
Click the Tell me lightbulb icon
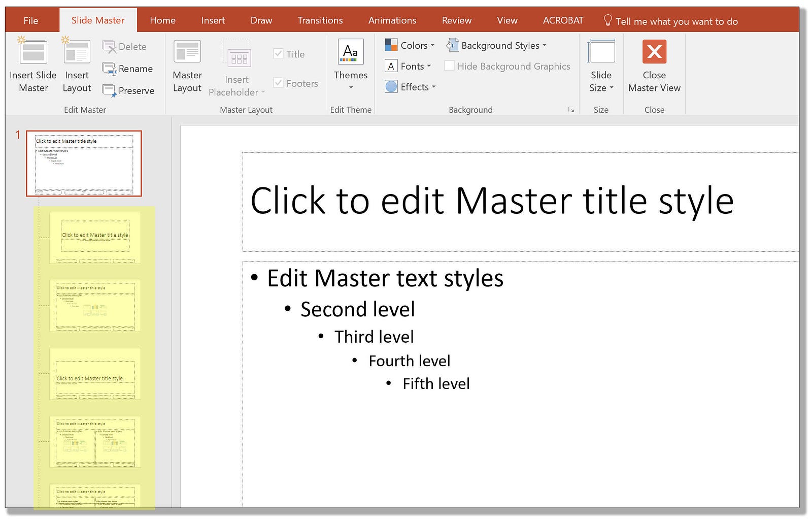(x=607, y=20)
